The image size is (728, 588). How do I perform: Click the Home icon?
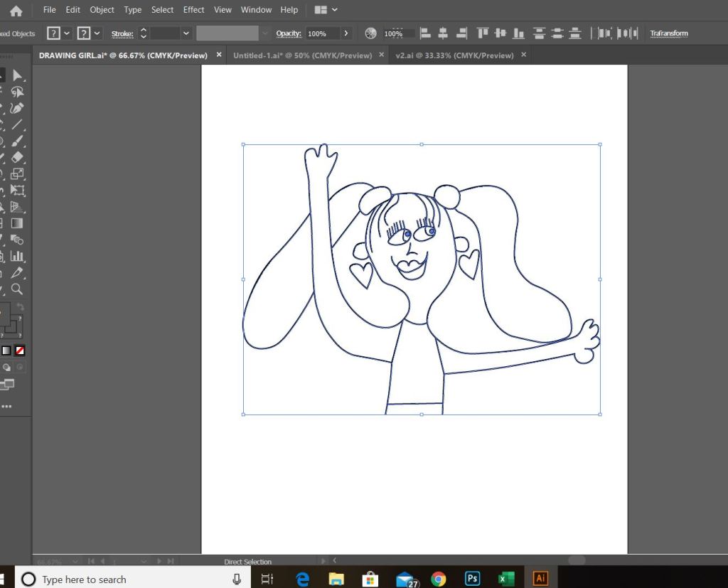coord(16,11)
